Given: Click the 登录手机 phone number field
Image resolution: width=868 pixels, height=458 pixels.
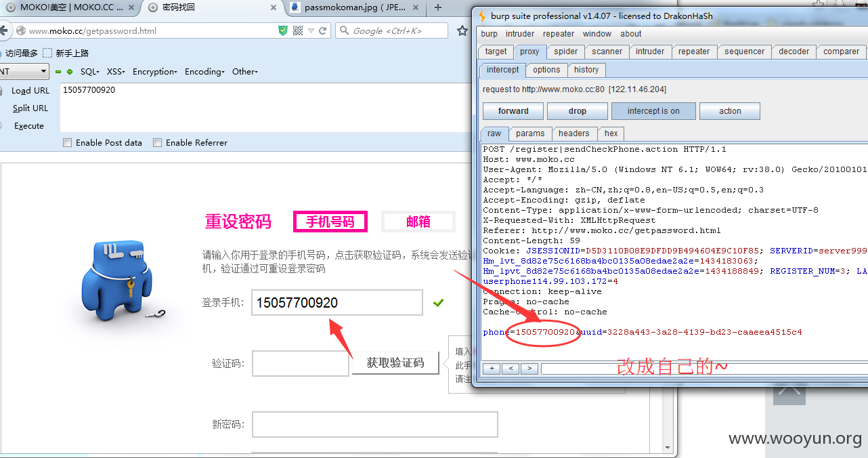Looking at the screenshot, I should (337, 303).
